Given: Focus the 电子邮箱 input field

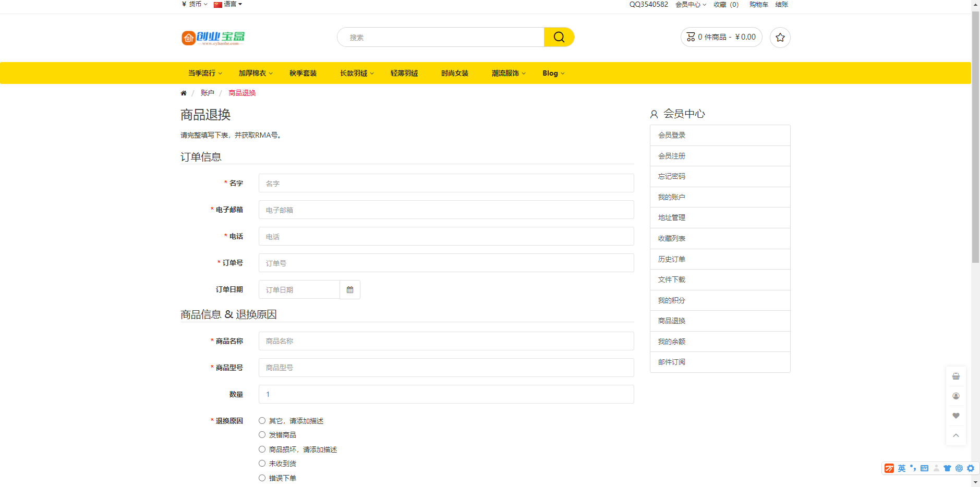Looking at the screenshot, I should pos(446,210).
